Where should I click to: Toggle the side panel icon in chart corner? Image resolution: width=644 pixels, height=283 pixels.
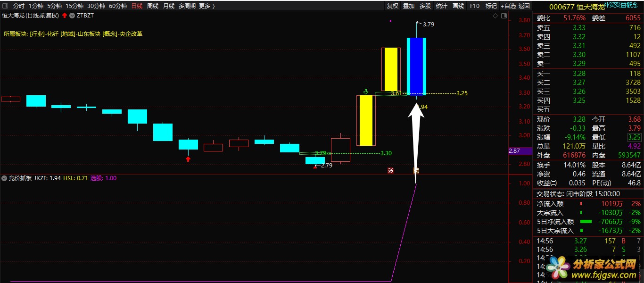click(504, 16)
